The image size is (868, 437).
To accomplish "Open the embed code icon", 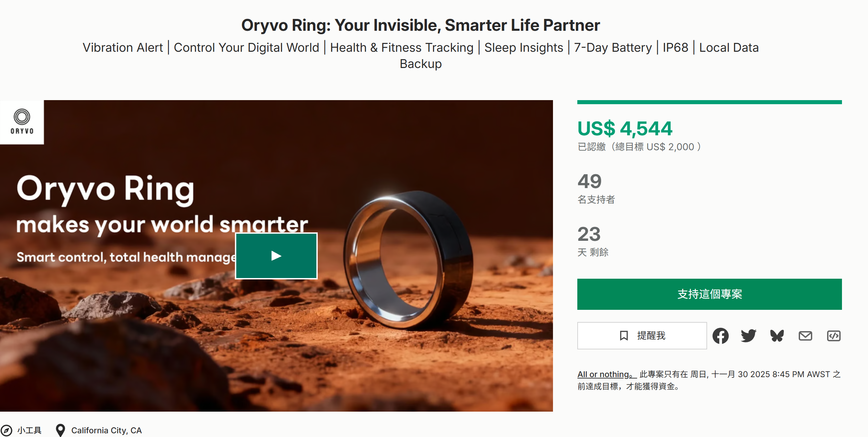I will click(834, 336).
